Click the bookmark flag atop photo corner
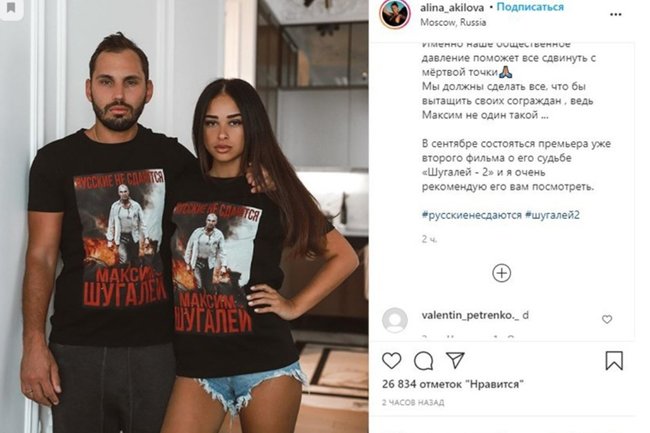The width and height of the screenshot is (650, 433). click(11, 7)
